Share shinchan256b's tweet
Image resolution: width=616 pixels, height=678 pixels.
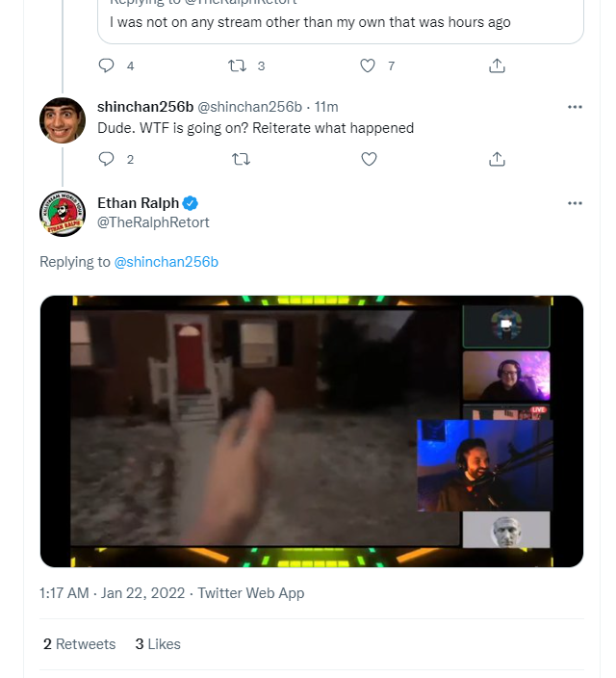497,159
